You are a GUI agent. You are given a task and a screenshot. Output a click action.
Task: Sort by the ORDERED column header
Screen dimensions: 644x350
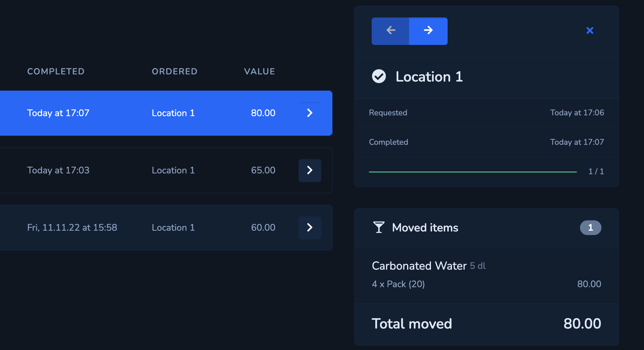click(x=175, y=71)
